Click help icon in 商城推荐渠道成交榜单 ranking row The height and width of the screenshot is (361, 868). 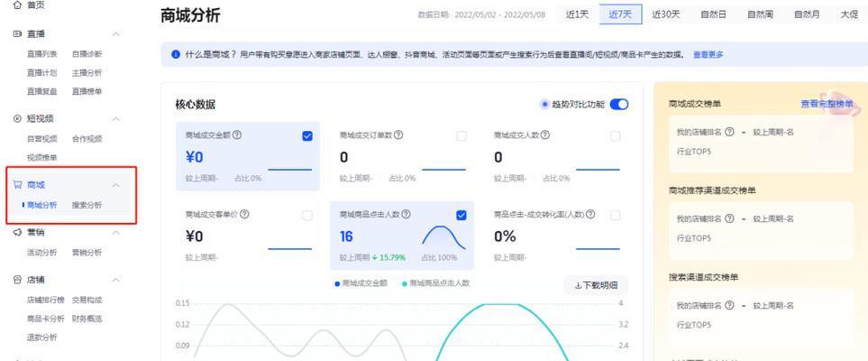click(x=729, y=218)
